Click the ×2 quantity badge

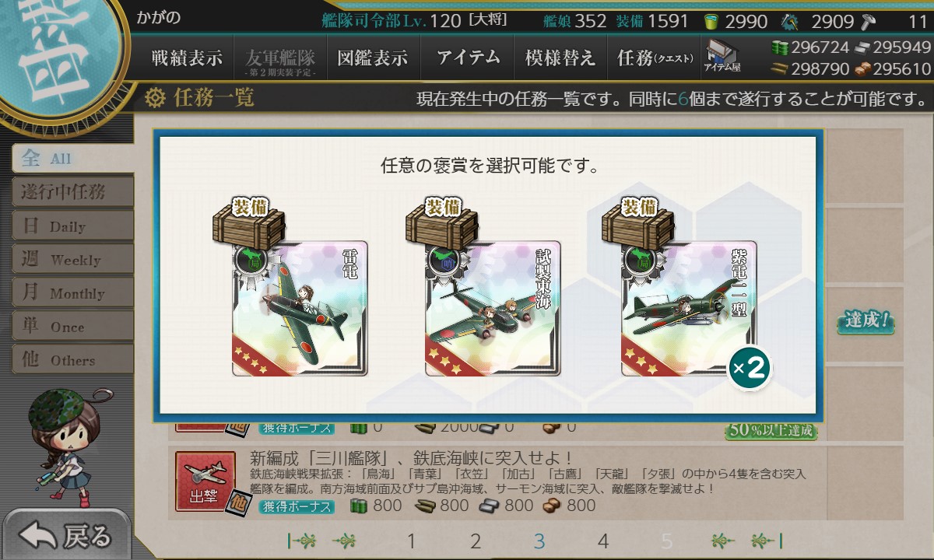tap(749, 369)
